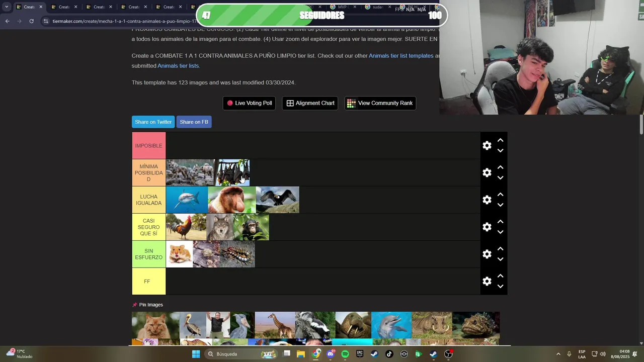This screenshot has height=362, width=644.
Task: Open settings gear for FF tier
Action: point(487,281)
